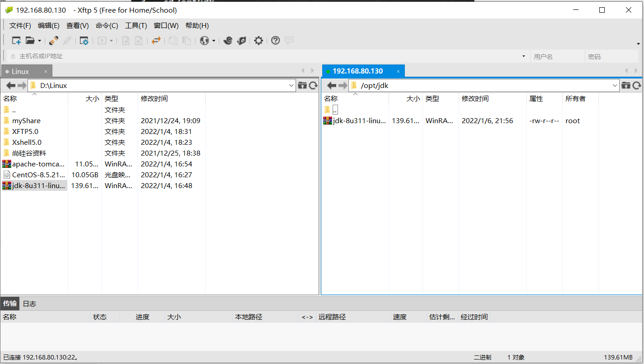
Task: Go up one folder in local pane
Action: 302,85
